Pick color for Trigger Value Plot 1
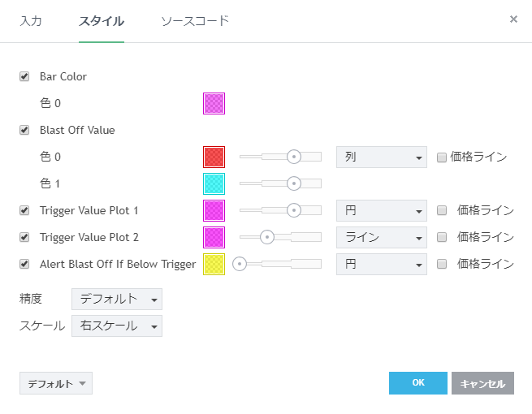 tap(214, 210)
